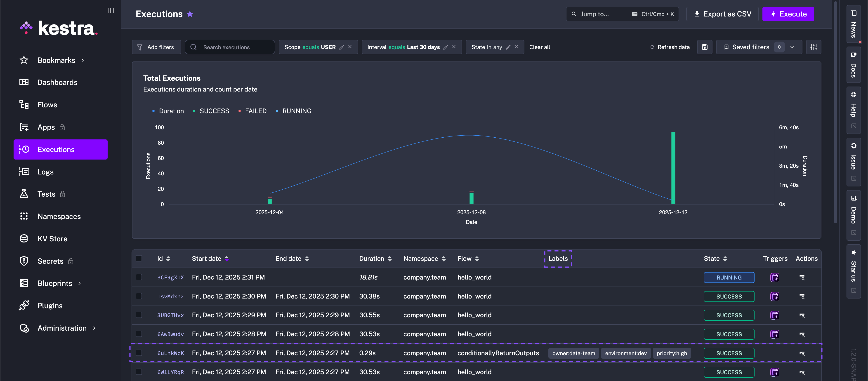The width and height of the screenshot is (868, 381).
Task: Remove the Scope equals USER filter
Action: point(350,47)
